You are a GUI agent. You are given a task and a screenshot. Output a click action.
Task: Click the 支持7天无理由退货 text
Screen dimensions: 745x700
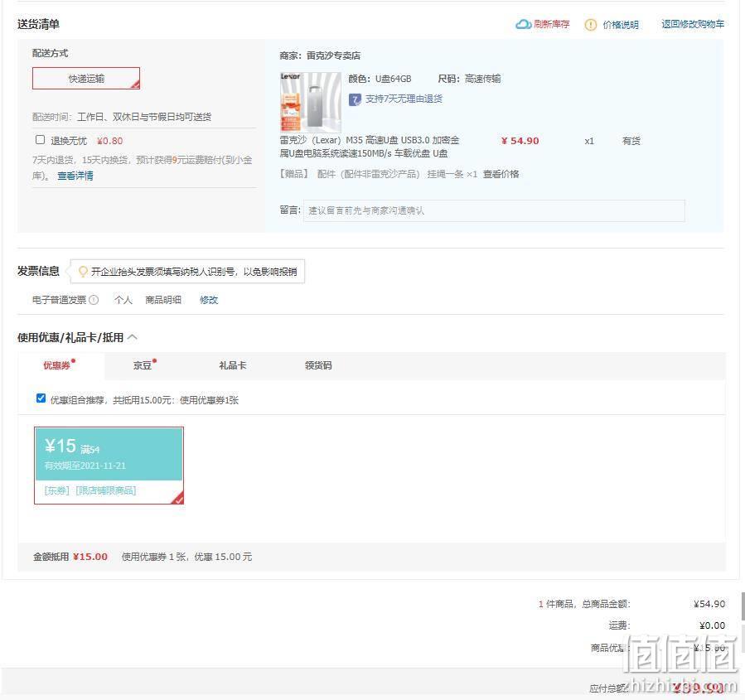tap(404, 99)
